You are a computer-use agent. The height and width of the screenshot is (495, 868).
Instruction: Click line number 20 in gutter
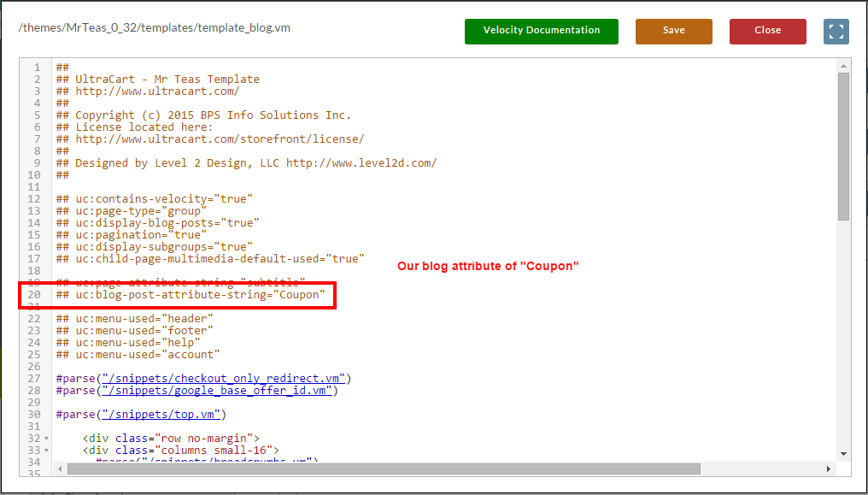point(34,295)
